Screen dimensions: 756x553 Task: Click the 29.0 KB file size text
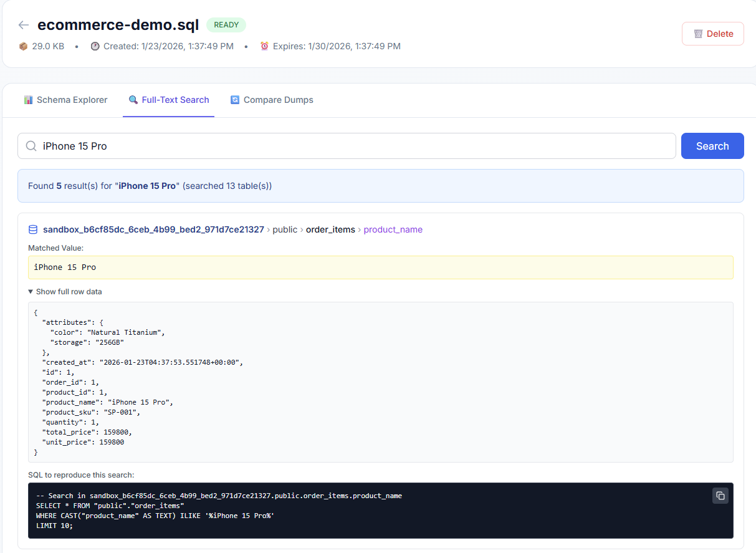pos(48,46)
